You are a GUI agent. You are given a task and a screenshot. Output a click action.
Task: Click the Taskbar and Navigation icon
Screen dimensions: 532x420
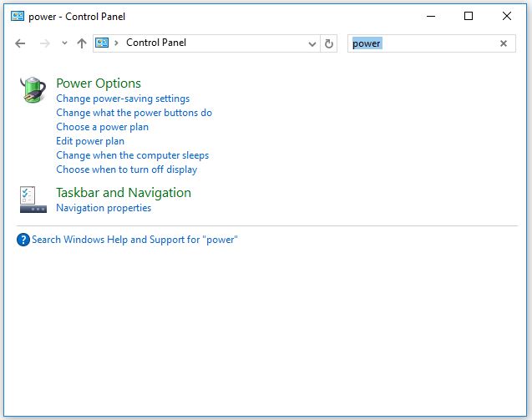pyautogui.click(x=33, y=200)
